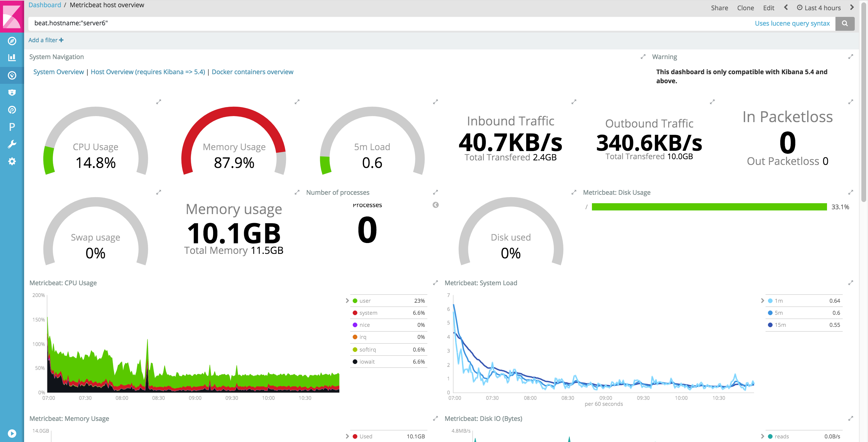
Task: Step time range backward with left chevron
Action: 786,8
